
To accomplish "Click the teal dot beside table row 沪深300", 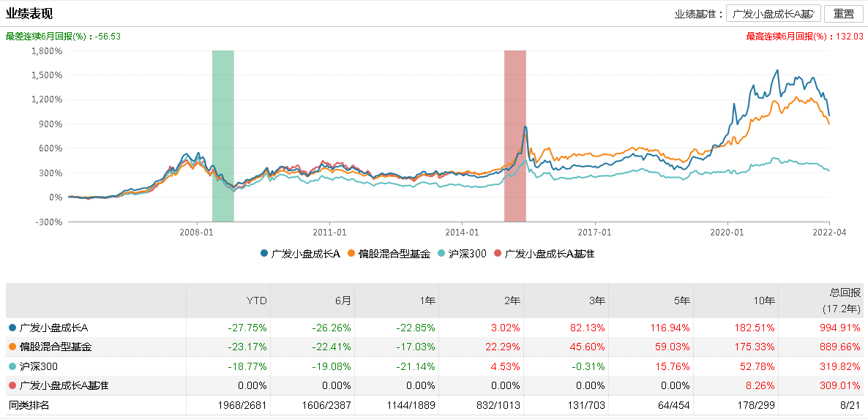I will coord(11,366).
